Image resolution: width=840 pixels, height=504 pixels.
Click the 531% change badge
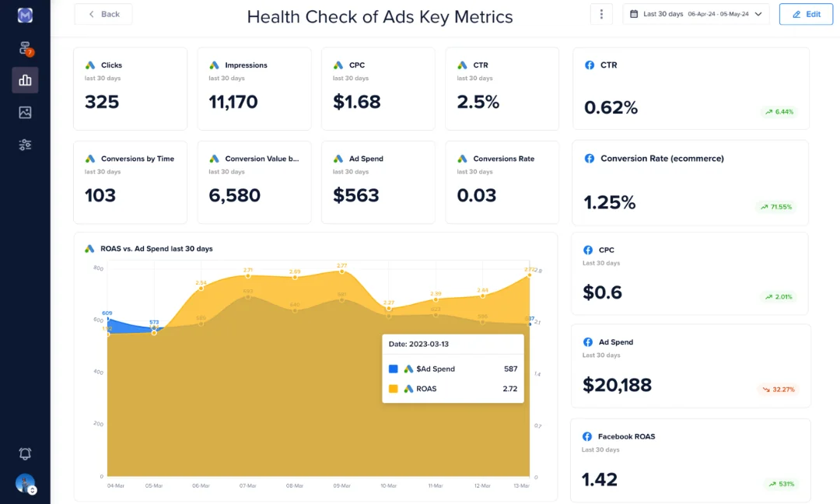pos(782,485)
